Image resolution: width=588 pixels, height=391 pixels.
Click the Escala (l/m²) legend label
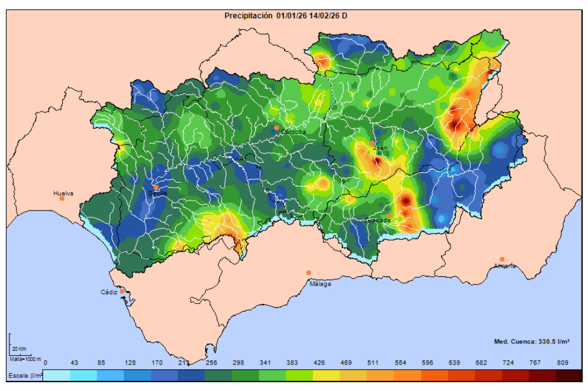(x=25, y=375)
